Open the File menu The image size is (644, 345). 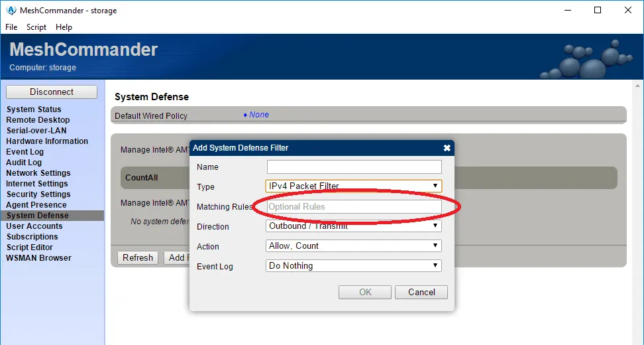pyautogui.click(x=11, y=27)
